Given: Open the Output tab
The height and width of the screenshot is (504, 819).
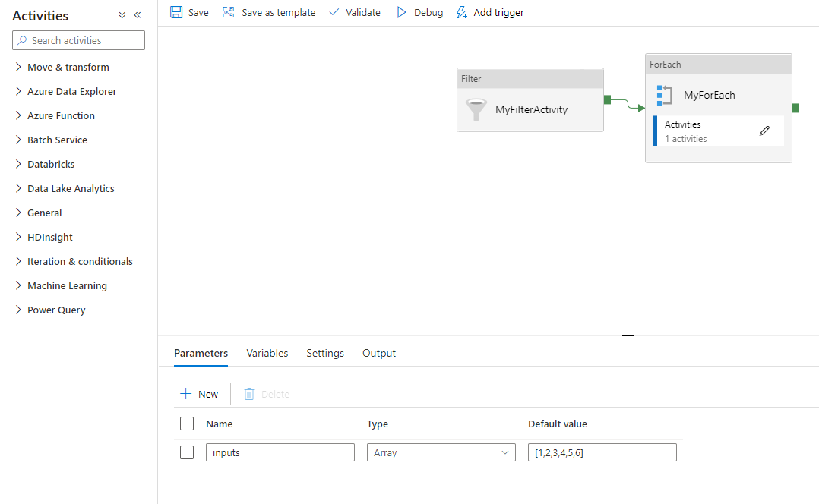Looking at the screenshot, I should coord(379,353).
